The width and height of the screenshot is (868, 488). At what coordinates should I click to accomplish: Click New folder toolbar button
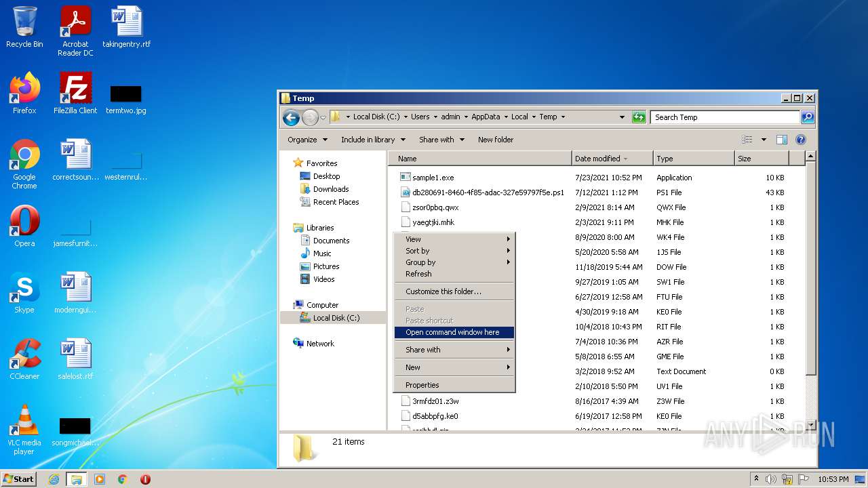(496, 140)
